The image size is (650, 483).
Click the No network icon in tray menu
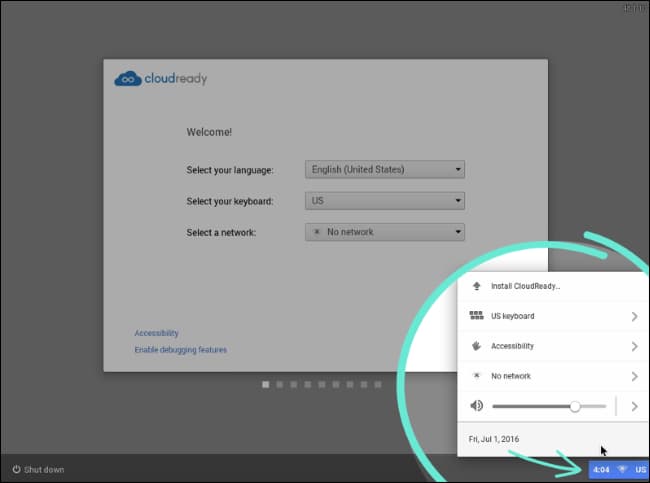[477, 376]
